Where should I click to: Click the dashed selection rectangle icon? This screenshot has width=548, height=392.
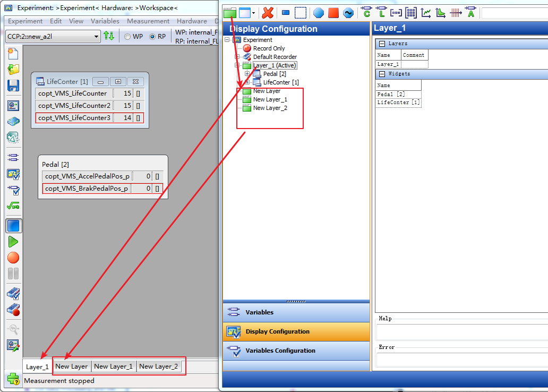tap(301, 13)
